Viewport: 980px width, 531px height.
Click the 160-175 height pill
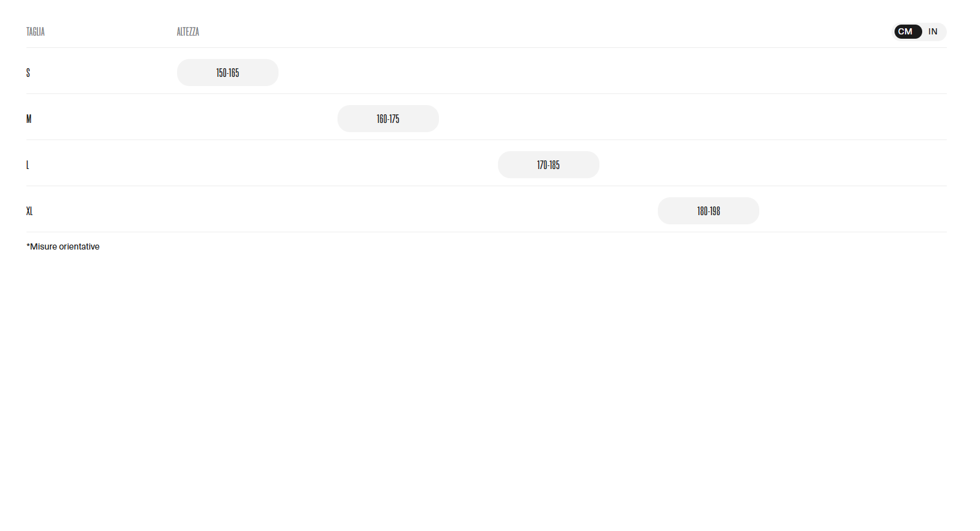click(x=388, y=119)
